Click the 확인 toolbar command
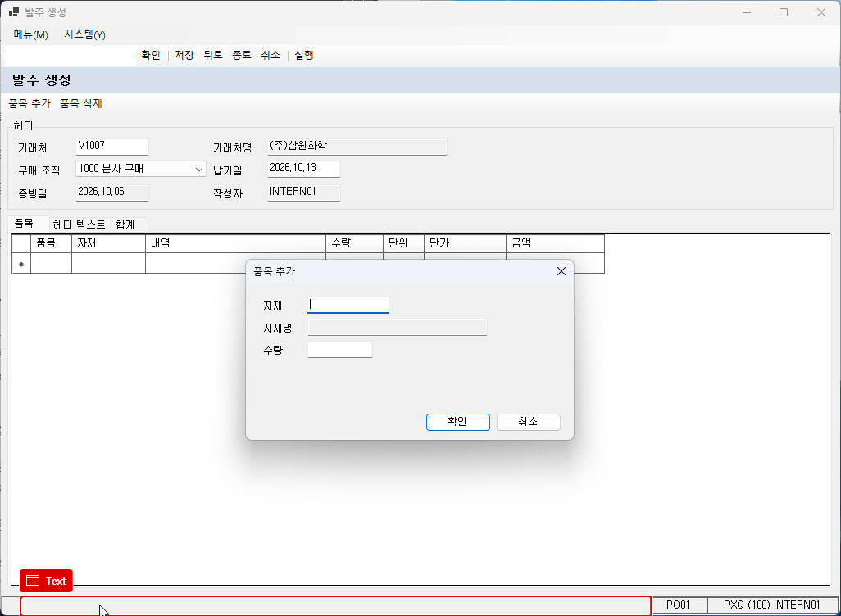The width and height of the screenshot is (841, 616). pos(151,55)
